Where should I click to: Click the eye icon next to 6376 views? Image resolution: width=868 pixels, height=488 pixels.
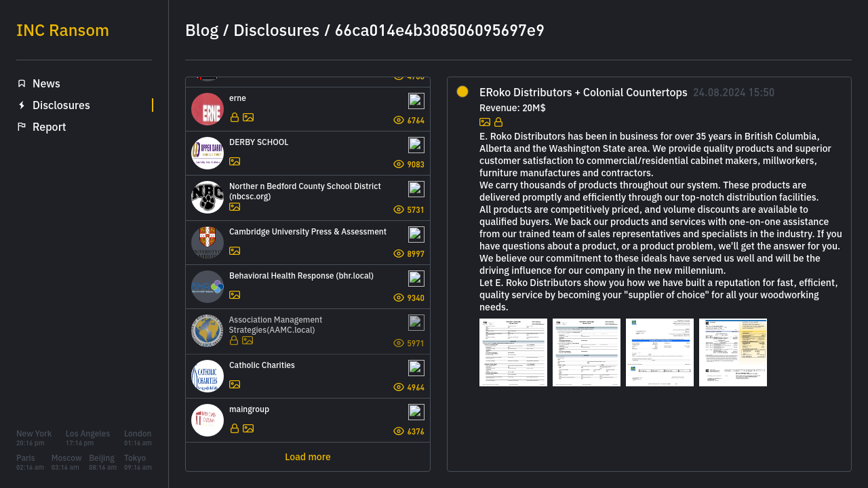pos(399,431)
